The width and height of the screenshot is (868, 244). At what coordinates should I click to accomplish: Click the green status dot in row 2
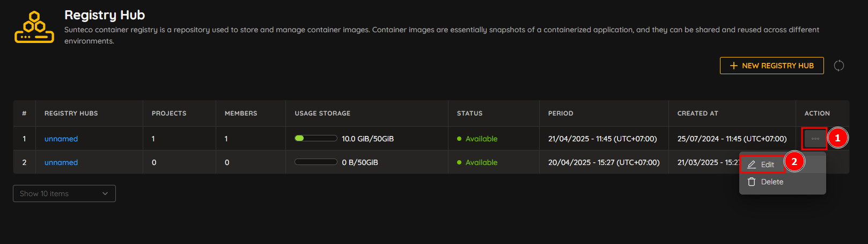459,162
